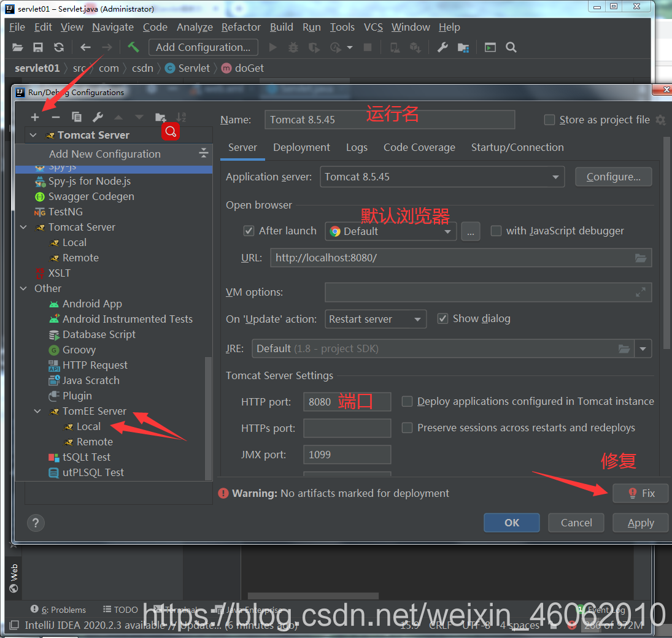The image size is (672, 638).
Task: Enable with JavaScript debugger checkbox
Action: (x=496, y=231)
